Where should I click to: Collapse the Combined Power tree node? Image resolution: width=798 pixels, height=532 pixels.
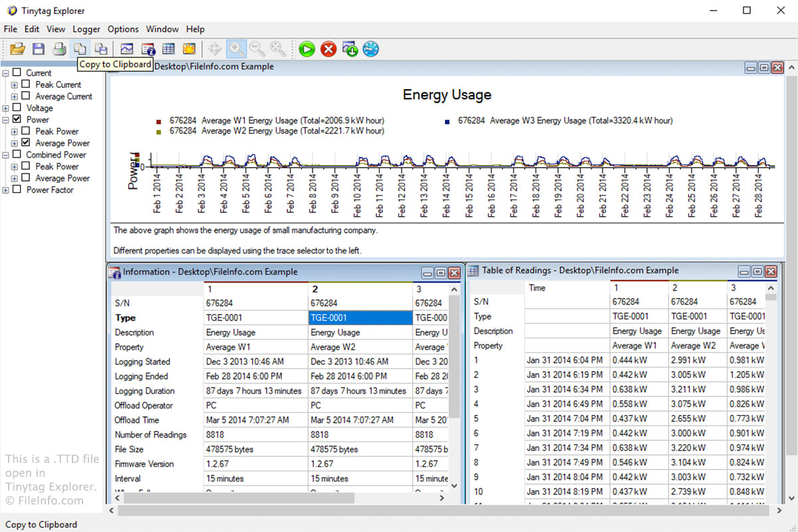tap(6, 155)
